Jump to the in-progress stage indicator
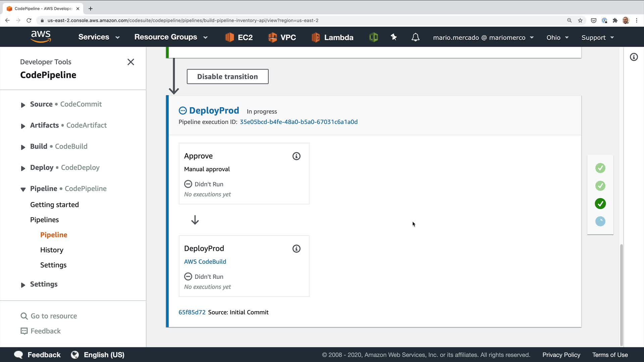Screen dimensions: 644x362 pyautogui.click(x=600, y=221)
